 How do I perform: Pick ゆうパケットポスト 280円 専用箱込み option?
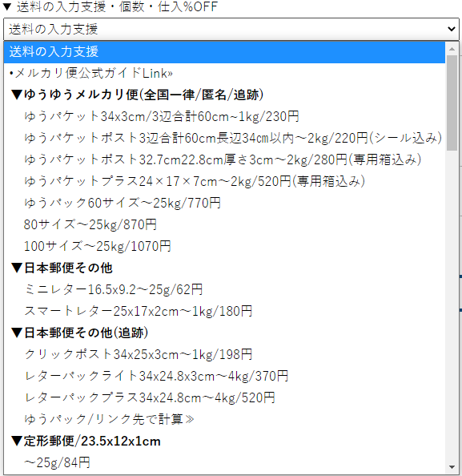pos(224,159)
